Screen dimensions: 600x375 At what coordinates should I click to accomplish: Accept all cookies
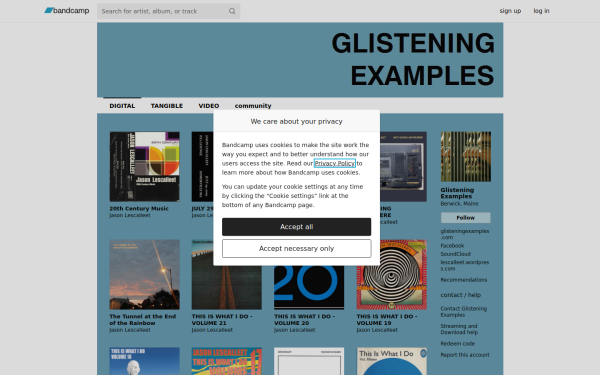(297, 227)
